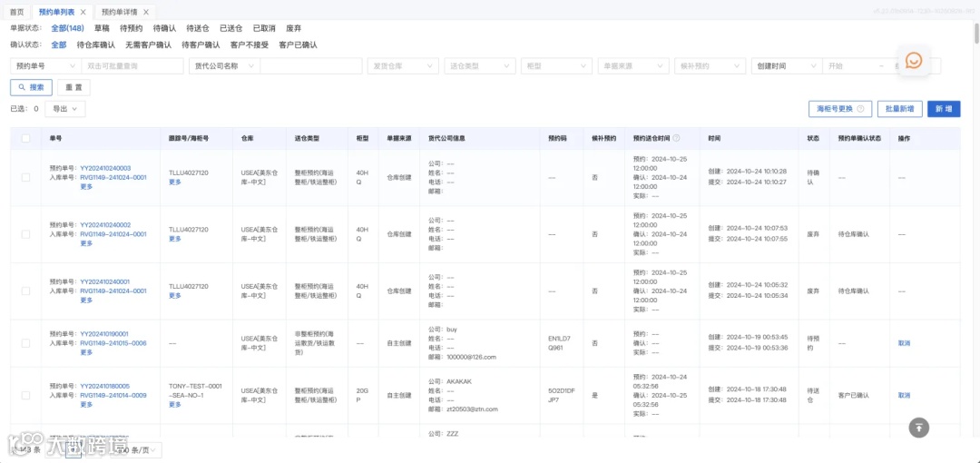Image resolution: width=980 pixels, height=463 pixels.
Task: Click the magnifier 搜索 button
Action: (x=31, y=87)
